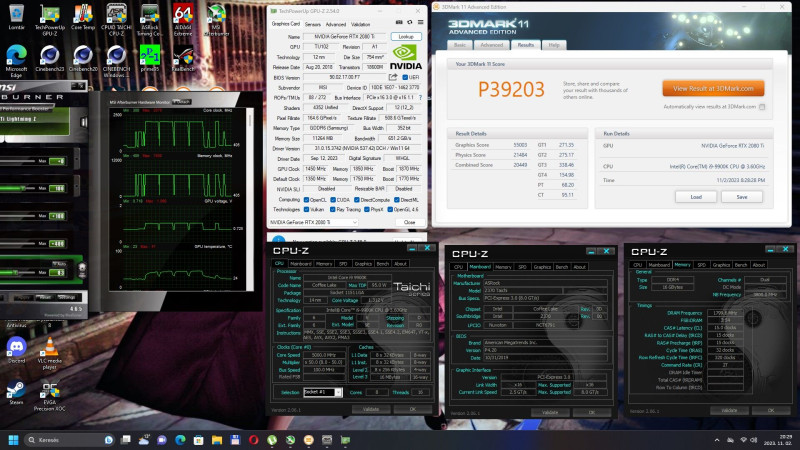This screenshot has height=450, width=800.
Task: Toggle the DirectCompute checkbox in GPU-Z
Action: pyautogui.click(x=357, y=200)
